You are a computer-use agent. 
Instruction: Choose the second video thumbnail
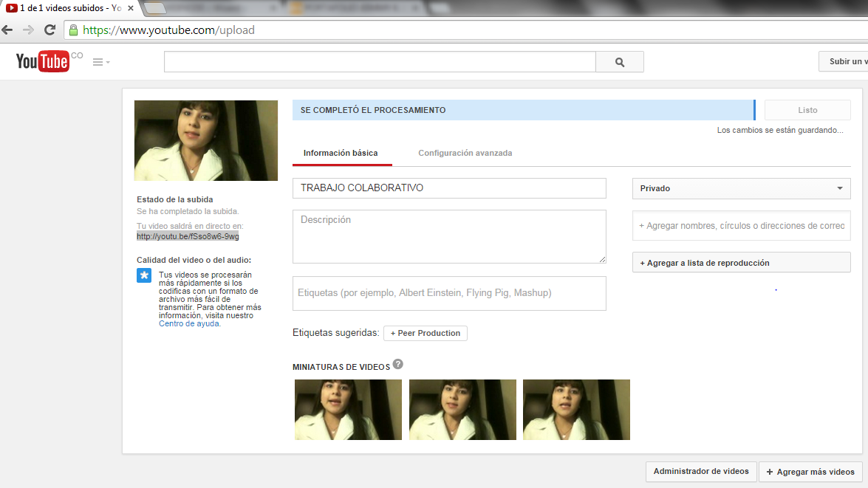point(462,410)
